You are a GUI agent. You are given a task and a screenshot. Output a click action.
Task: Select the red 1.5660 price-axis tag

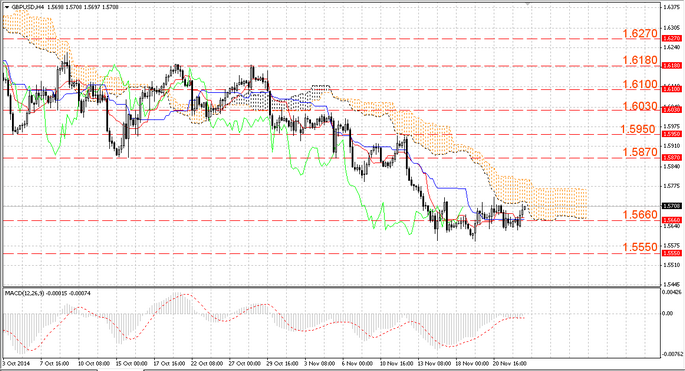click(671, 220)
